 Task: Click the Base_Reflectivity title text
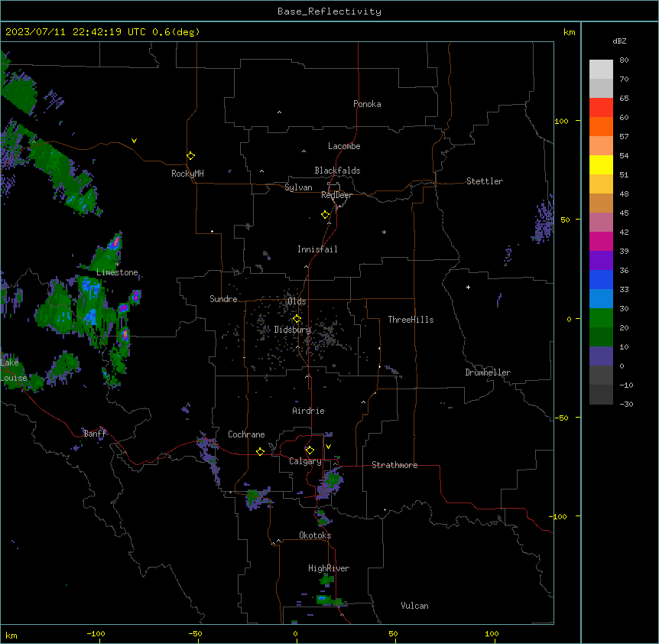329,11
